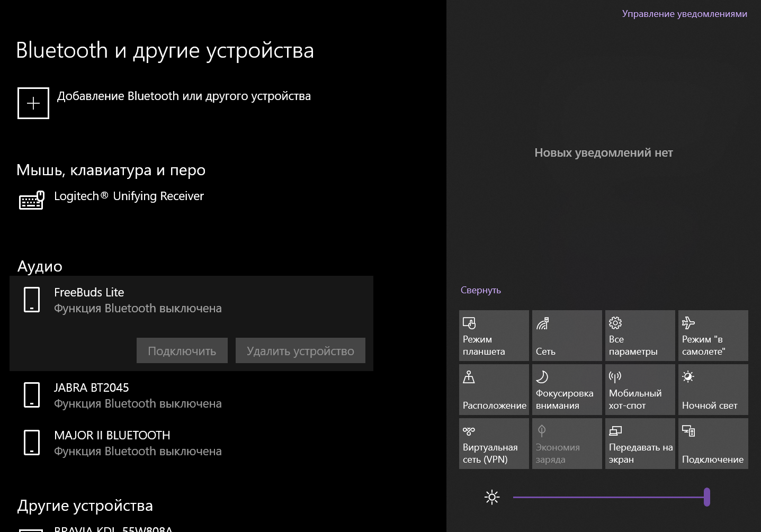
Task: Click the brightness sun icon
Action: [x=492, y=497]
